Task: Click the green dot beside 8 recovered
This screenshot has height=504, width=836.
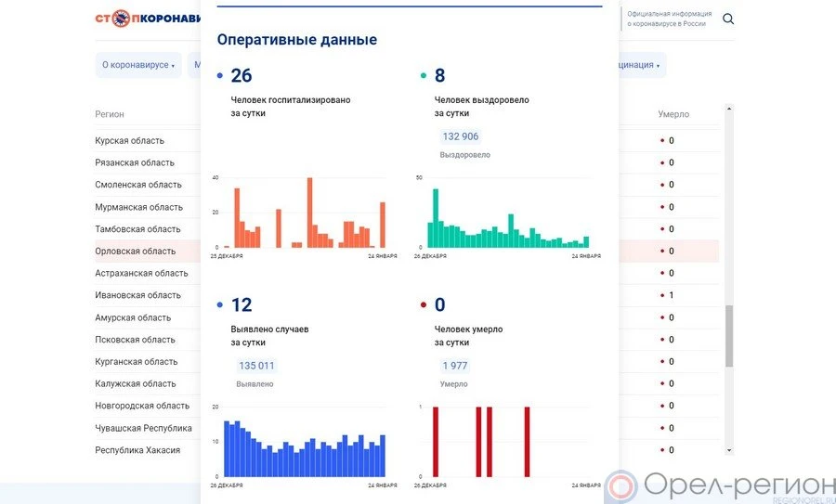Action: point(424,76)
